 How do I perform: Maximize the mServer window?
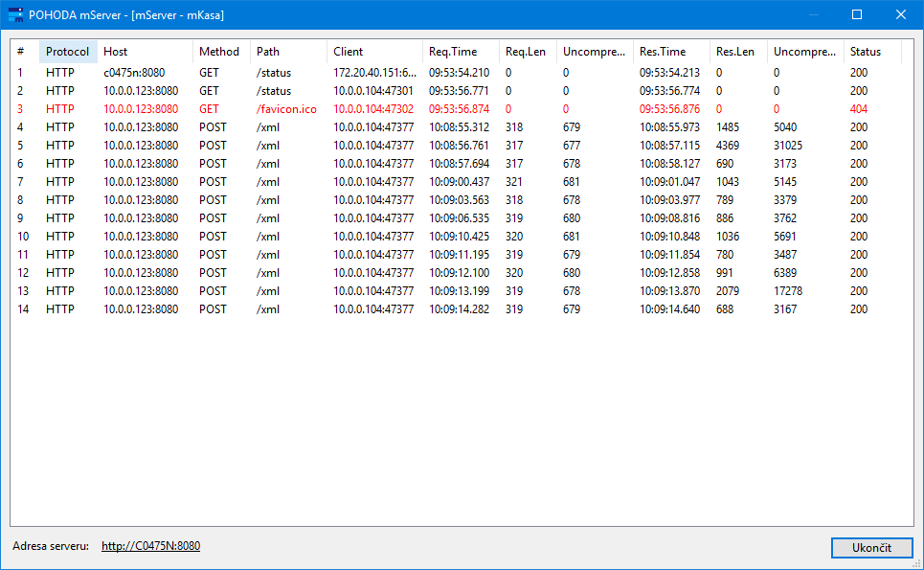click(x=857, y=14)
